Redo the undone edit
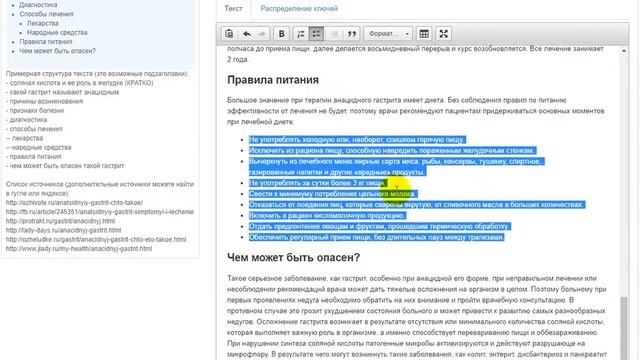The image size is (640, 360). 262,34
